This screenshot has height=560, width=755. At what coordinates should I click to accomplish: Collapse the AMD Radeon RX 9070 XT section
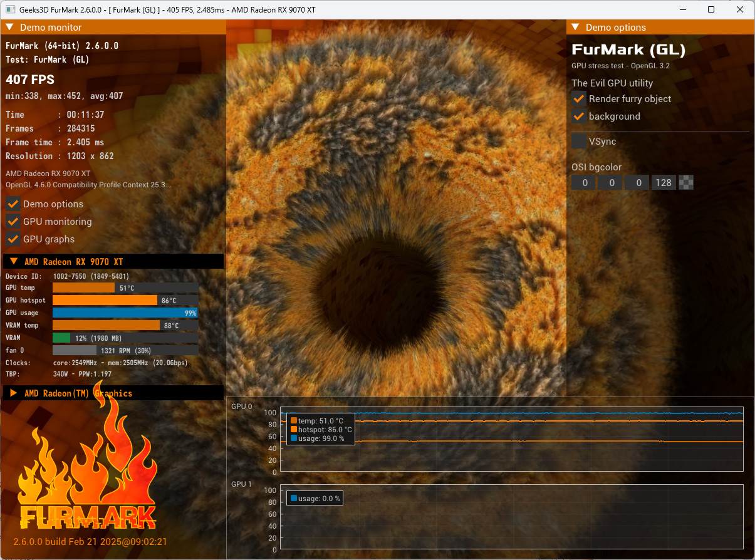[x=13, y=261]
